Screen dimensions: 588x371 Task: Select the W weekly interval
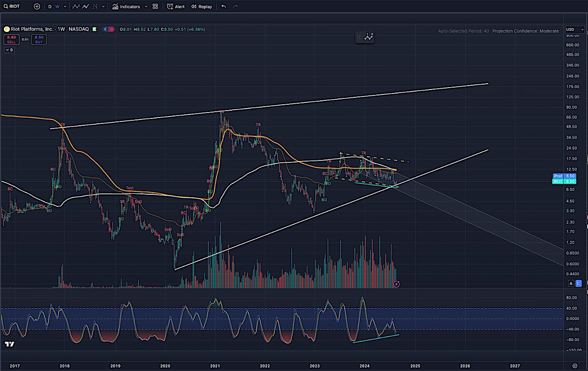coord(57,7)
